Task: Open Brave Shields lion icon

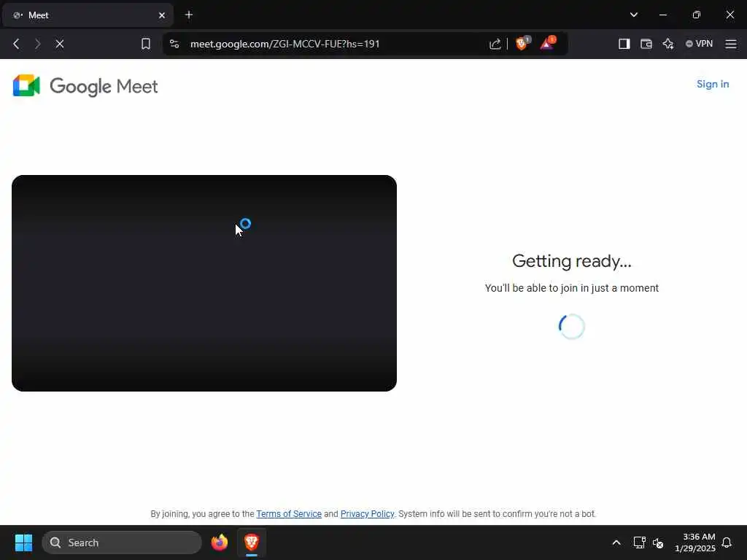Action: [x=522, y=43]
